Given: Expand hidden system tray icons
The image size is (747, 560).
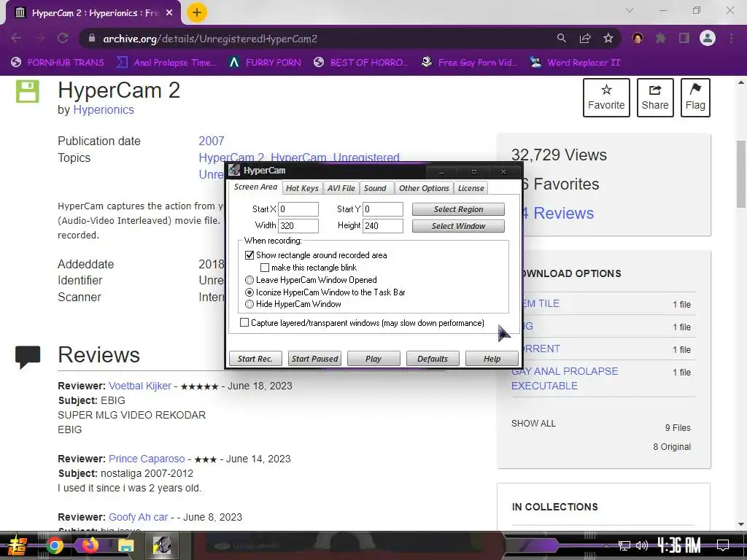Looking at the screenshot, I should [x=606, y=545].
